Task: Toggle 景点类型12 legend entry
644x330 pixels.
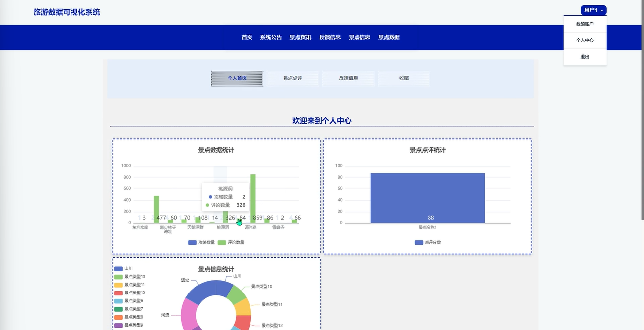Action: [x=130, y=293]
